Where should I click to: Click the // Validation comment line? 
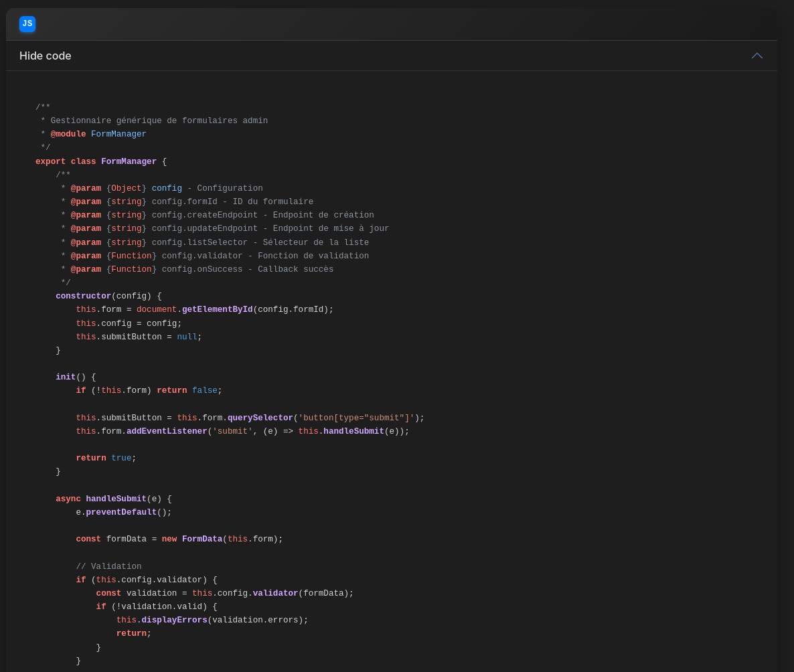click(108, 567)
